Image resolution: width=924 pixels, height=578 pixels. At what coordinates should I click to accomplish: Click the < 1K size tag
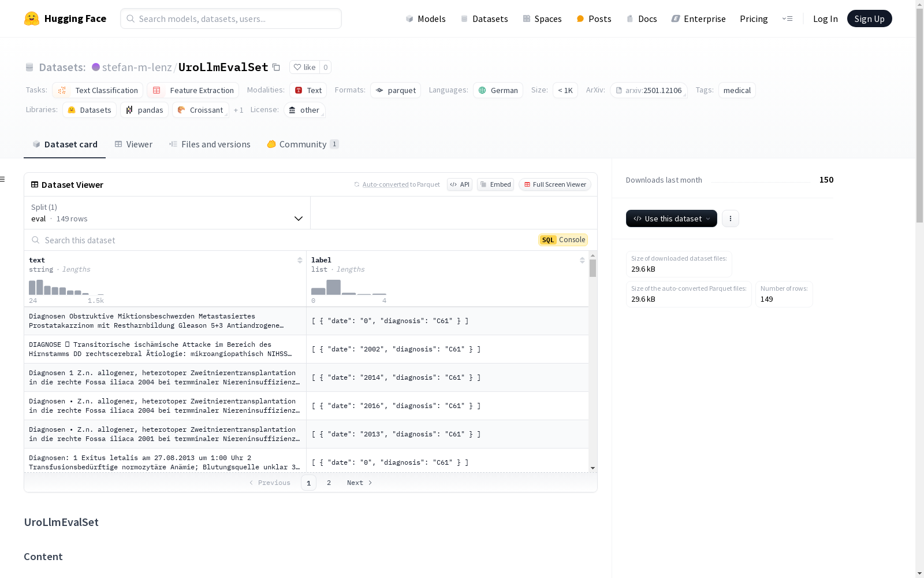(565, 90)
